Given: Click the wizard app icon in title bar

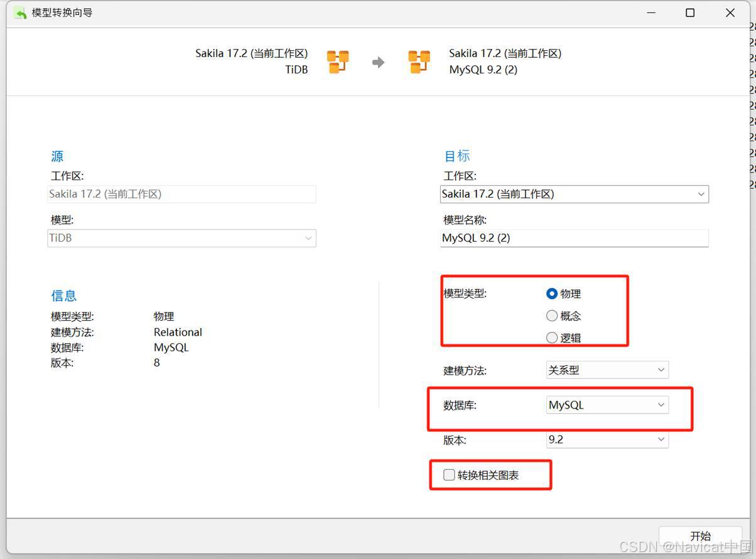Looking at the screenshot, I should pos(20,13).
